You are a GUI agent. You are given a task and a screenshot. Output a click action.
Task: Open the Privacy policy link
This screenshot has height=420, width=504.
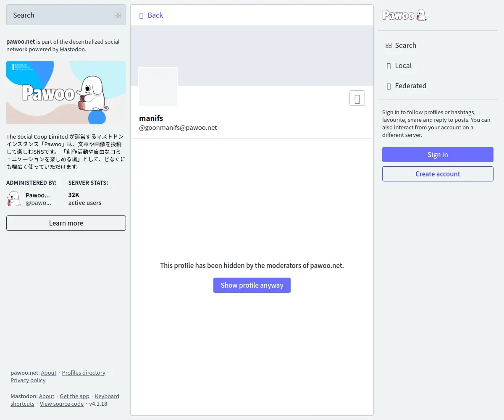point(28,380)
